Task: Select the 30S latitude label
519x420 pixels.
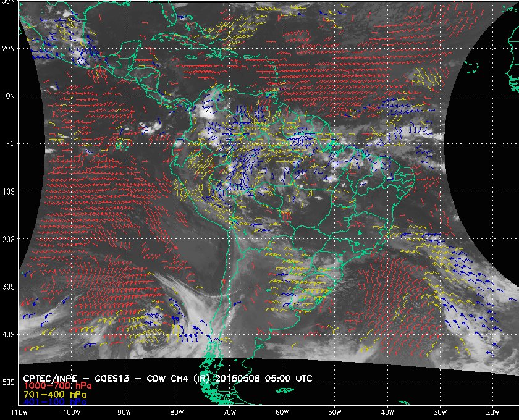Action: pyautogui.click(x=8, y=287)
